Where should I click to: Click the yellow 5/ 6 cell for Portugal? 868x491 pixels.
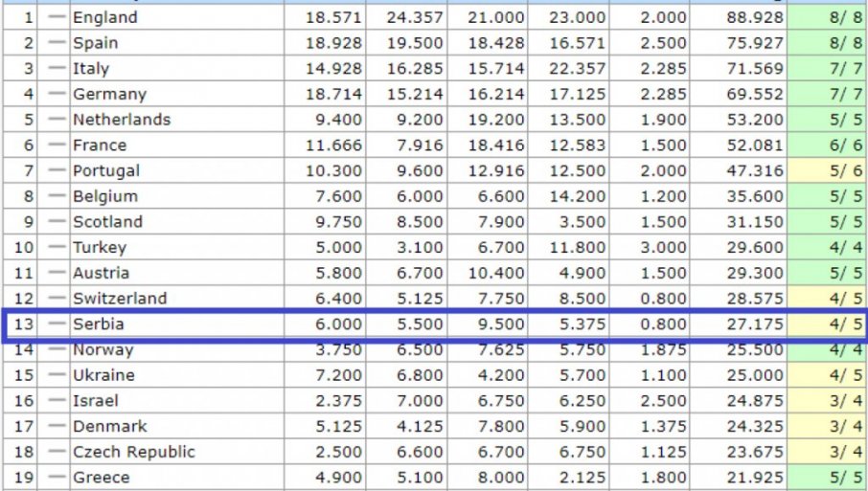[x=826, y=171]
